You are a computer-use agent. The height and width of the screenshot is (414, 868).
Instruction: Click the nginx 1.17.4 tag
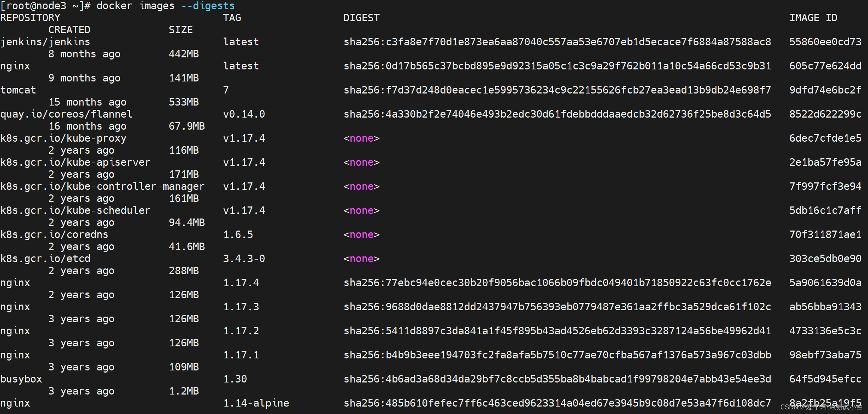pos(241,283)
